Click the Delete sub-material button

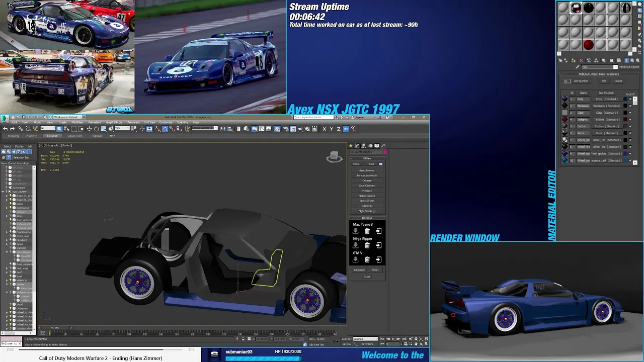[x=618, y=81]
